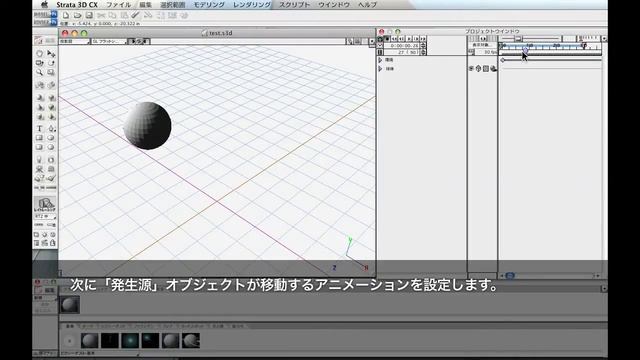Click the 30 fps frame rate field
The image size is (640, 360).
(486, 52)
